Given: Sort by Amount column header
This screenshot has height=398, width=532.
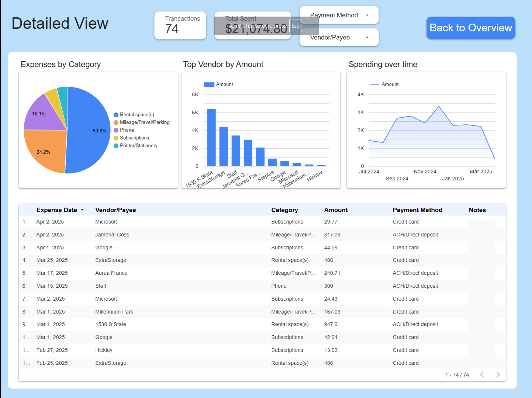Looking at the screenshot, I should coord(336,210).
